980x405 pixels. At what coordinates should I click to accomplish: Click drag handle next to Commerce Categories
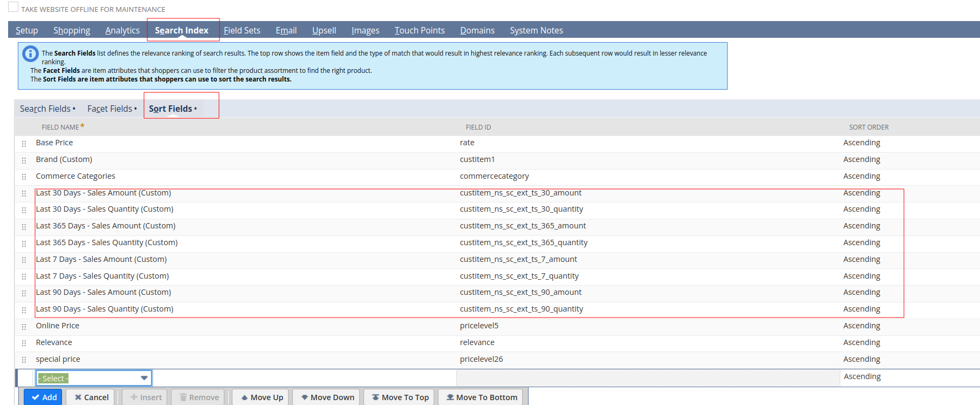(24, 177)
